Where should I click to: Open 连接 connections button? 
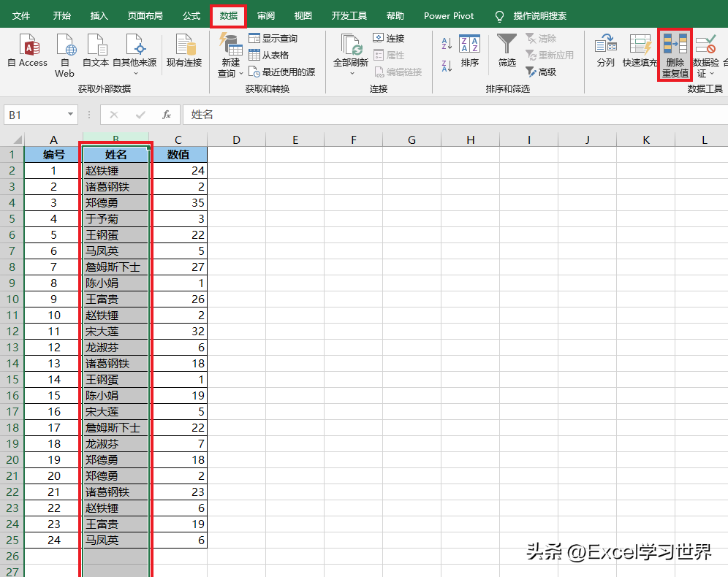[389, 38]
